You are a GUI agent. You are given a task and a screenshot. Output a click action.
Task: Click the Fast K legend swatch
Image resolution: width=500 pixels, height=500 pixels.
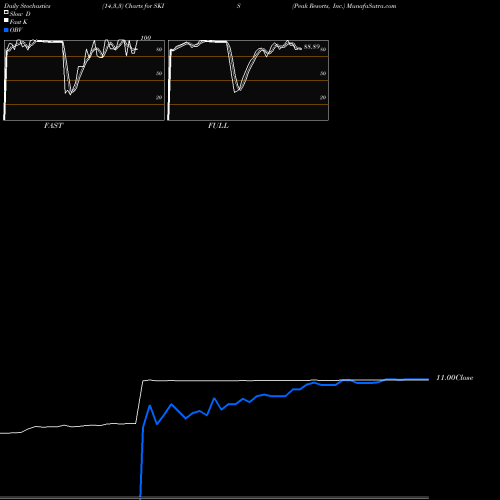point(6,20)
